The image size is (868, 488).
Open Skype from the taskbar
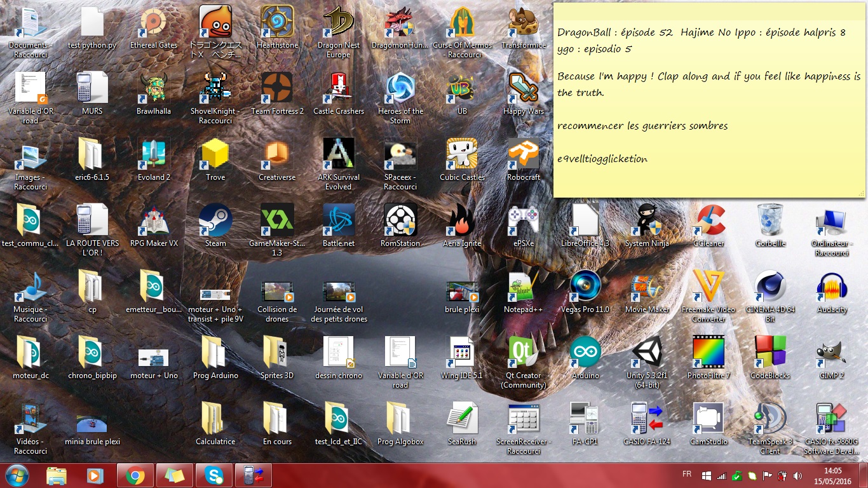[214, 475]
